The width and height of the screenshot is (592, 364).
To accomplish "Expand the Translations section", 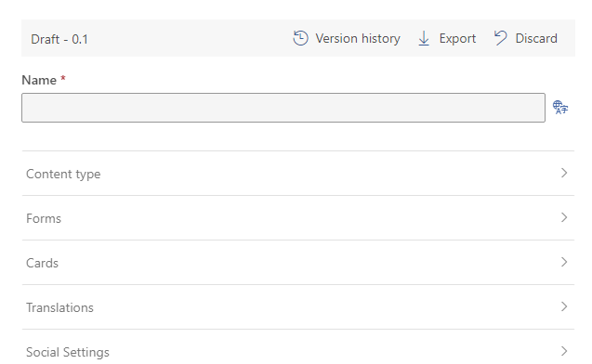I will pyautogui.click(x=298, y=307).
